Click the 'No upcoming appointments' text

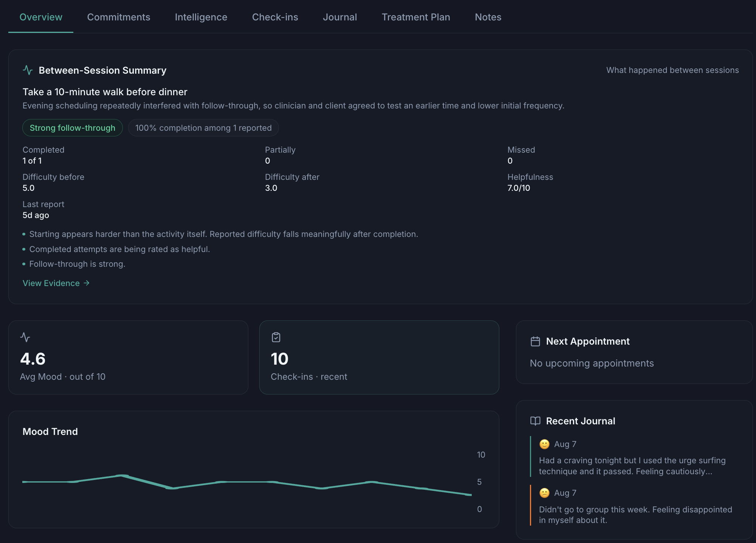(592, 363)
